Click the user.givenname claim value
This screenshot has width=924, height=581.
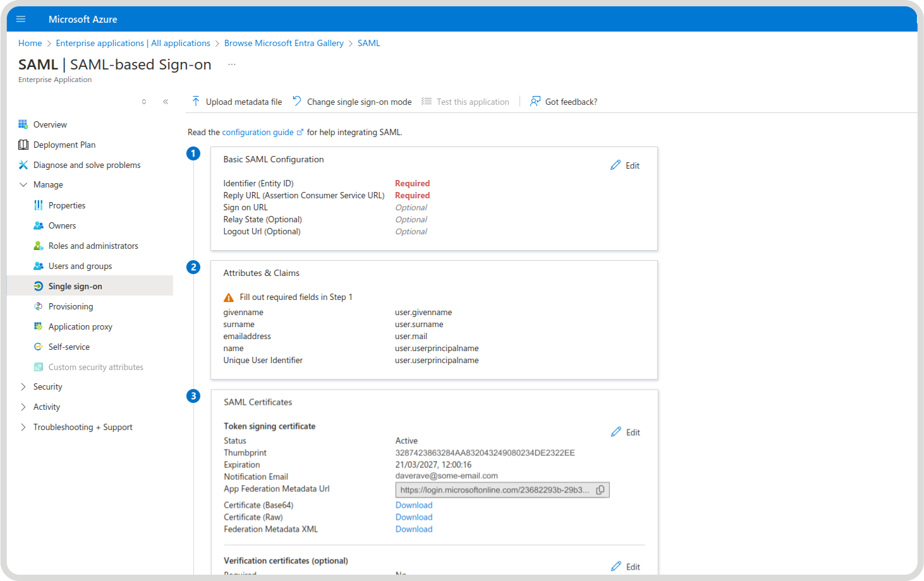(423, 313)
